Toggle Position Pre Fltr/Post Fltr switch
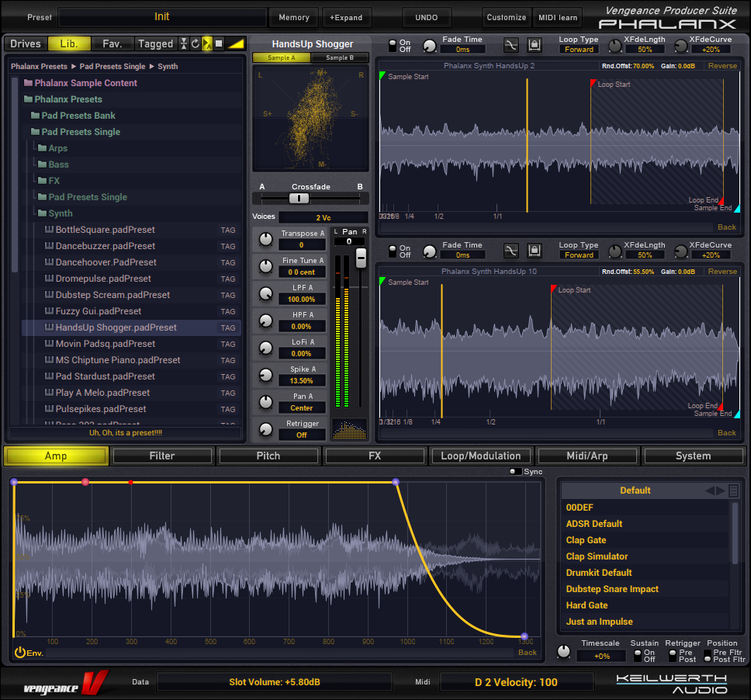Screen dimensions: 751x700 pyautogui.click(x=708, y=656)
